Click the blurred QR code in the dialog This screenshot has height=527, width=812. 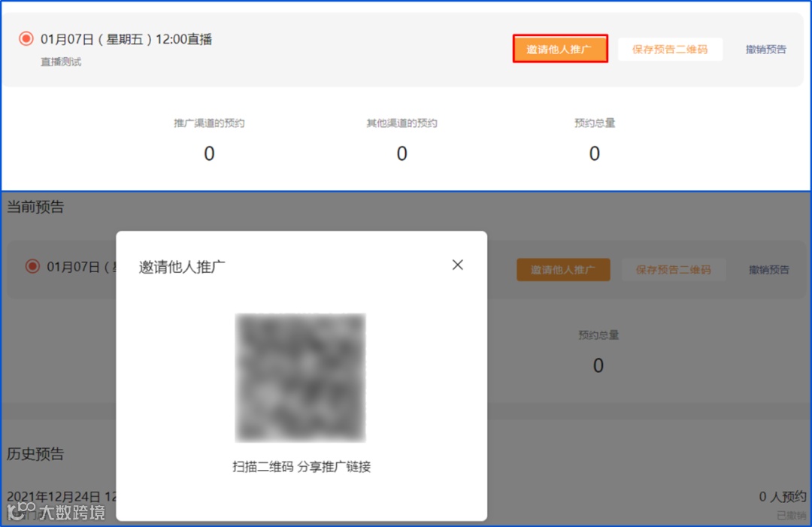point(300,377)
